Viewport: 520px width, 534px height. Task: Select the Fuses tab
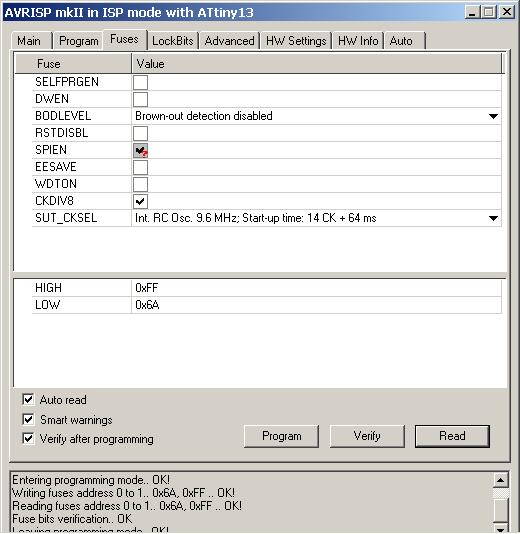pos(124,40)
